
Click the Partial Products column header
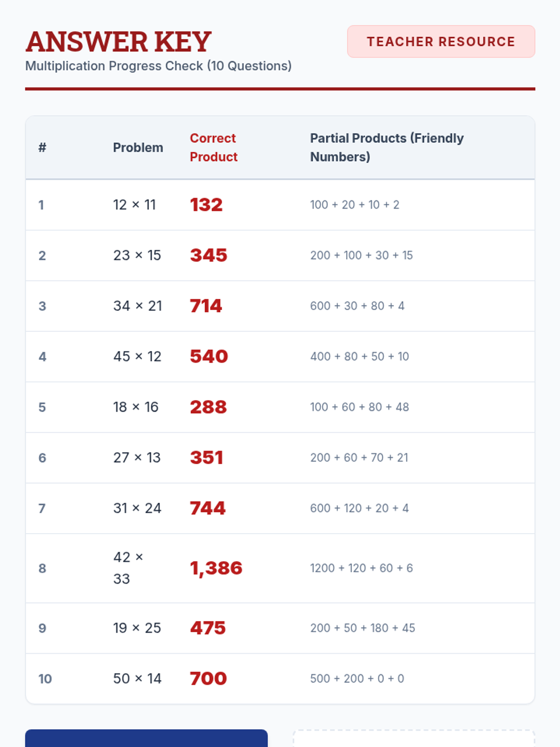(386, 148)
